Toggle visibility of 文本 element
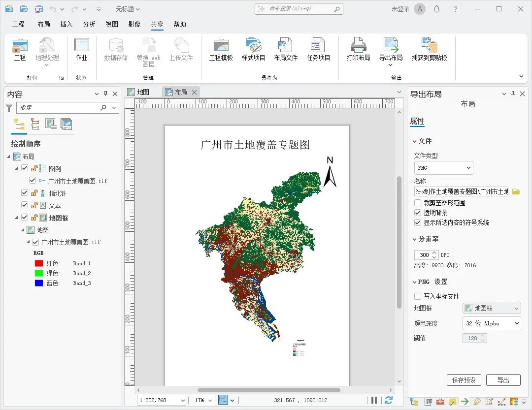532x410 pixels. [25, 205]
